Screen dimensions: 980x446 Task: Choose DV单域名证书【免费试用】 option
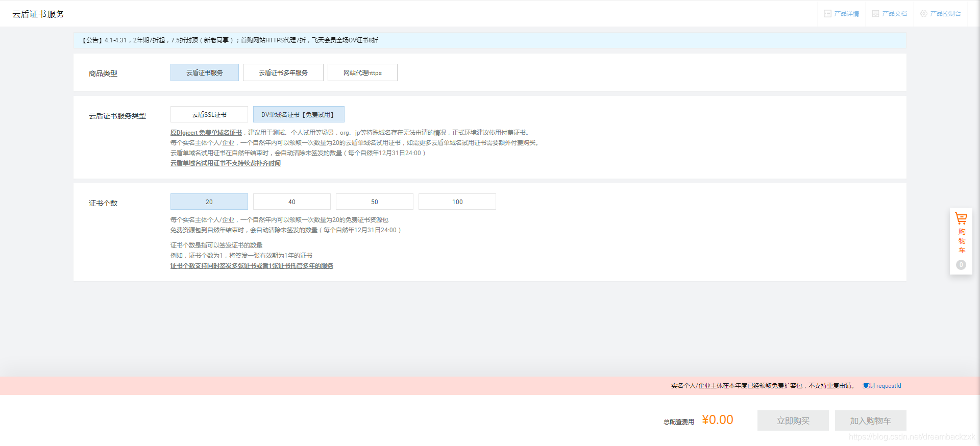299,114
